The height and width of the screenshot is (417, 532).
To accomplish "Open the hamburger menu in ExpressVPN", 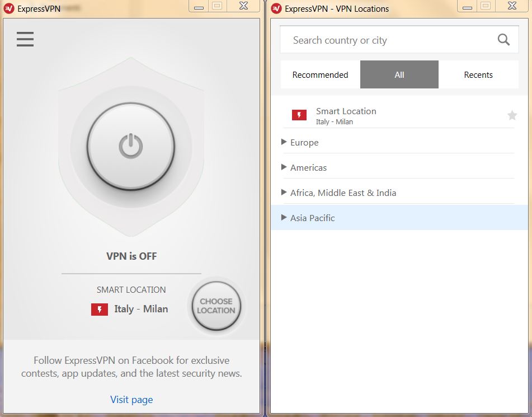I will [x=25, y=39].
